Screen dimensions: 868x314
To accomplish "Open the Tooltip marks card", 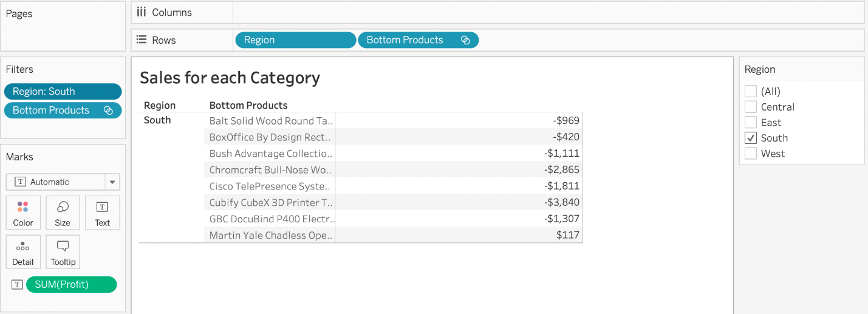I will click(63, 252).
